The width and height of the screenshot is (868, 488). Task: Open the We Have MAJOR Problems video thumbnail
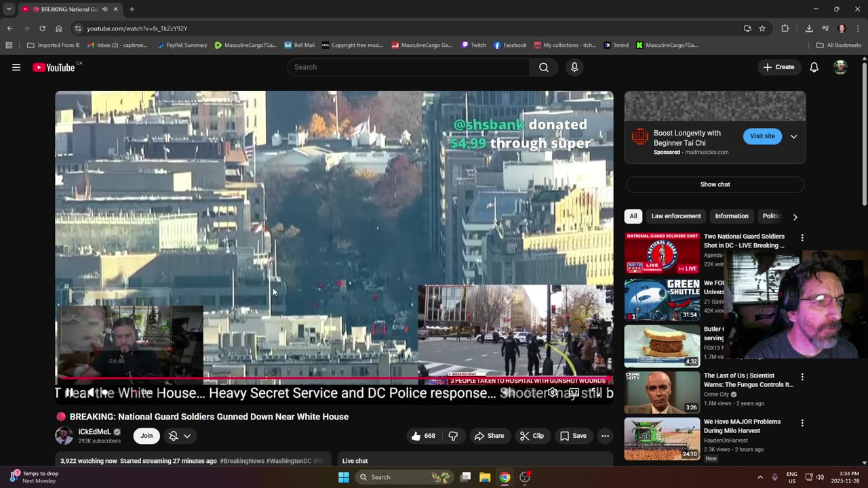pyautogui.click(x=662, y=439)
